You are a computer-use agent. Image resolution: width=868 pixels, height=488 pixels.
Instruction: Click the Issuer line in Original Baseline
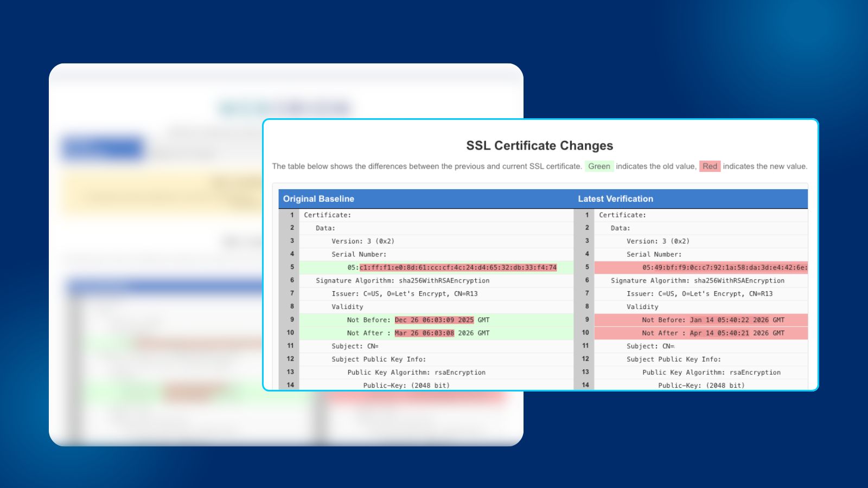[x=404, y=294]
